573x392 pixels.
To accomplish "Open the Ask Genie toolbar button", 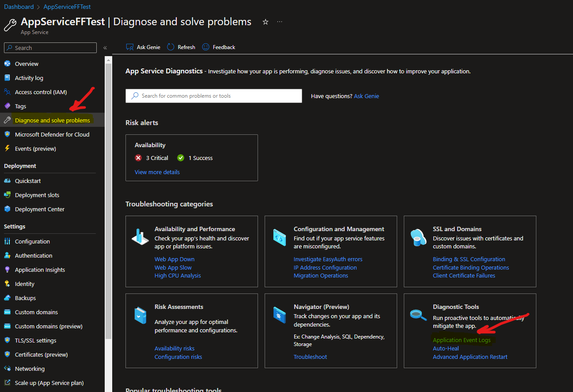I will 143,47.
